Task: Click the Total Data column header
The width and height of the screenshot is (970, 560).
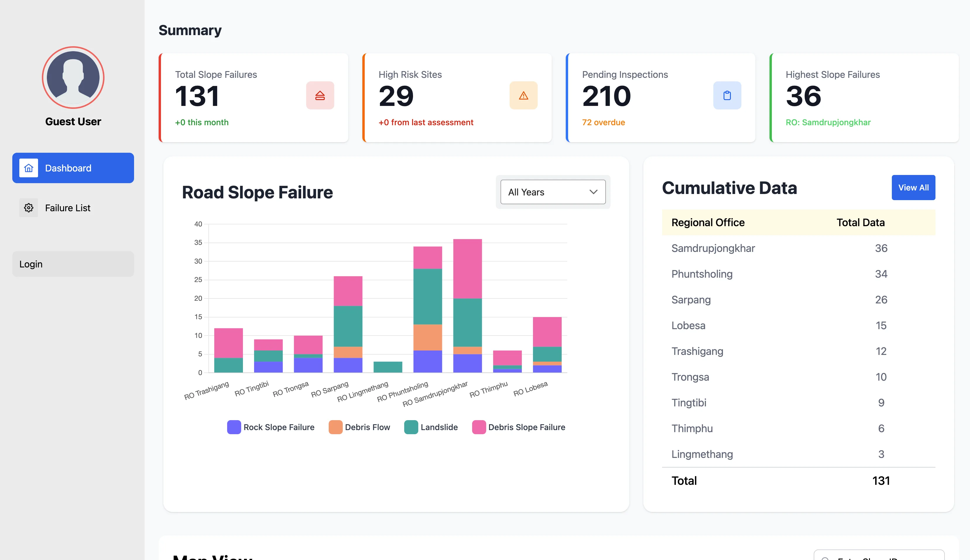Action: point(861,222)
